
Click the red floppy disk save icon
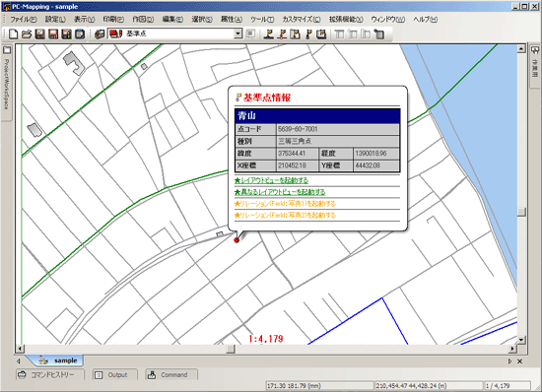[53, 33]
